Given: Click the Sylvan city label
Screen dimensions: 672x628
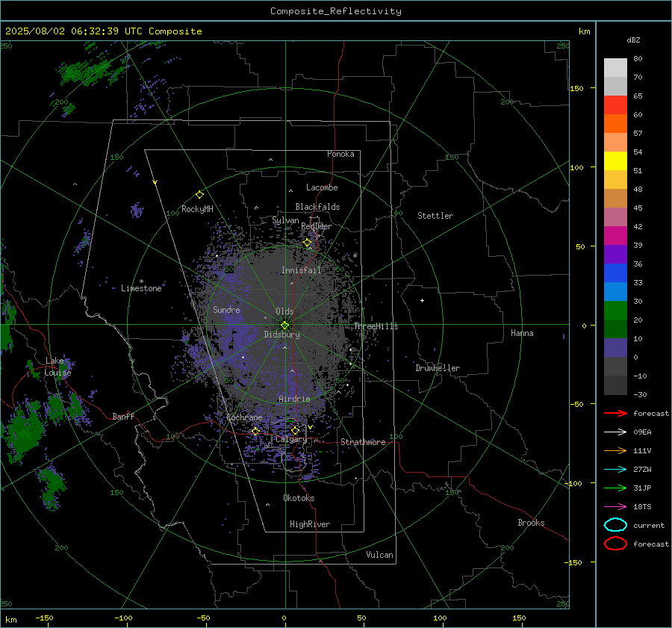Looking at the screenshot, I should pos(285,220).
